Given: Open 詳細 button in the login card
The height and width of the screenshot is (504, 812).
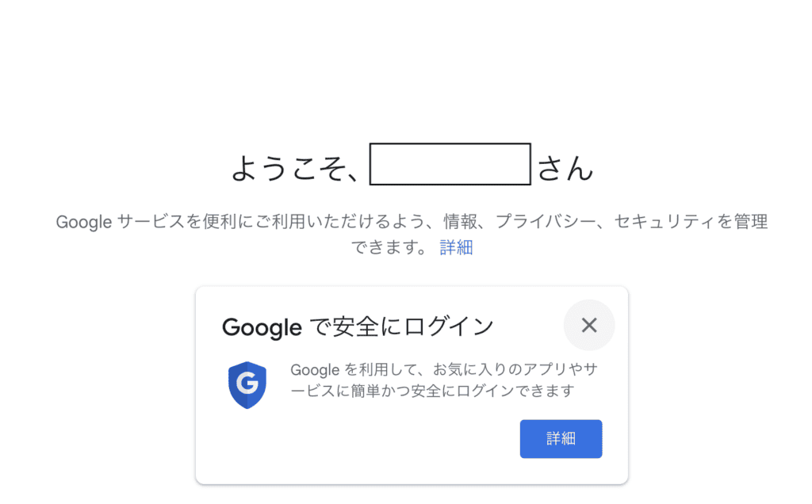Looking at the screenshot, I should (561, 439).
